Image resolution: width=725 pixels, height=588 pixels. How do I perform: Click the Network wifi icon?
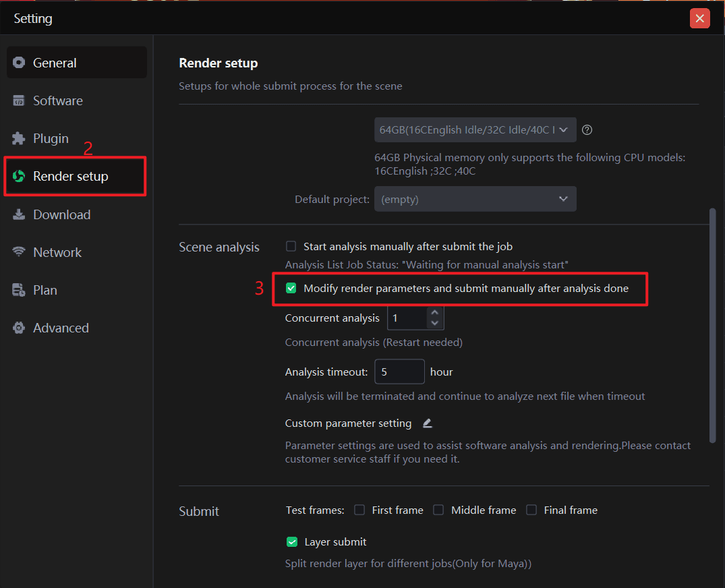[19, 252]
